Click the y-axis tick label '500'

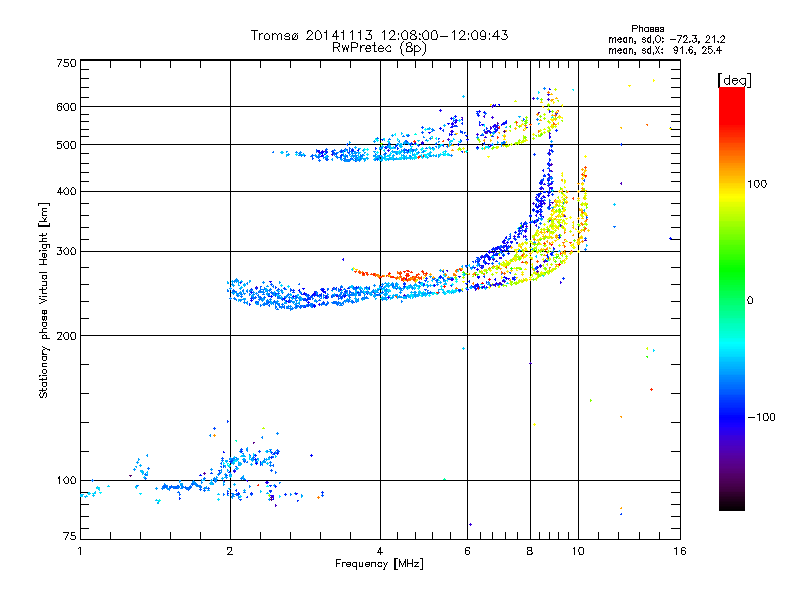[x=67, y=145]
